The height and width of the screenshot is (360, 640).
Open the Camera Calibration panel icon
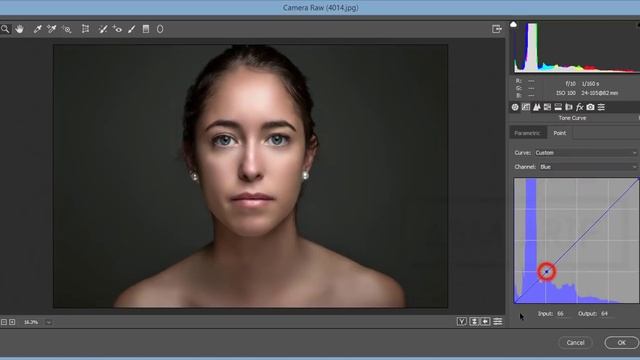[x=590, y=107]
